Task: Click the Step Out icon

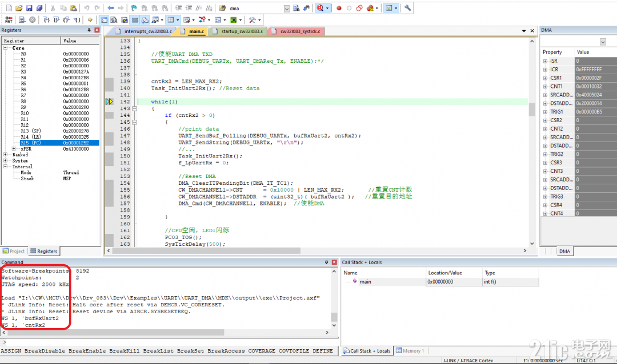Action: pos(66,19)
